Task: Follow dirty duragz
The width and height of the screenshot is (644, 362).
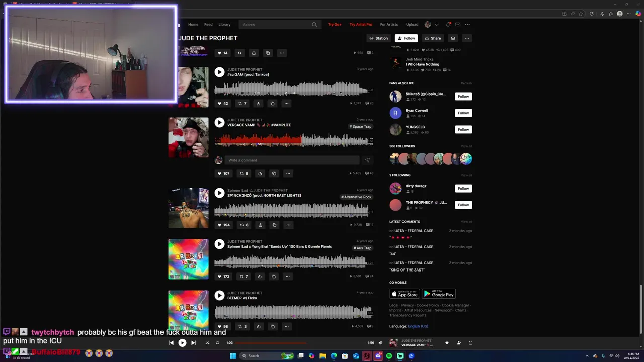Action: (x=463, y=188)
